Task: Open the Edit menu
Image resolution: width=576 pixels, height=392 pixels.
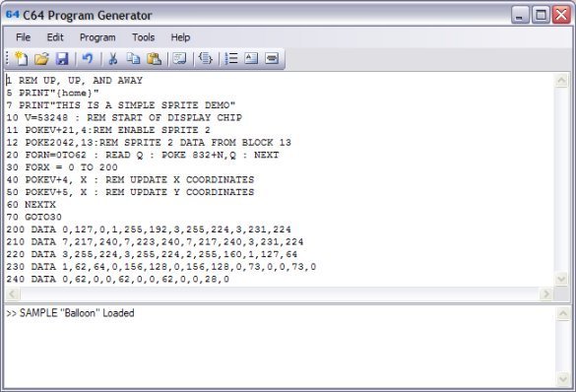Action: point(55,37)
